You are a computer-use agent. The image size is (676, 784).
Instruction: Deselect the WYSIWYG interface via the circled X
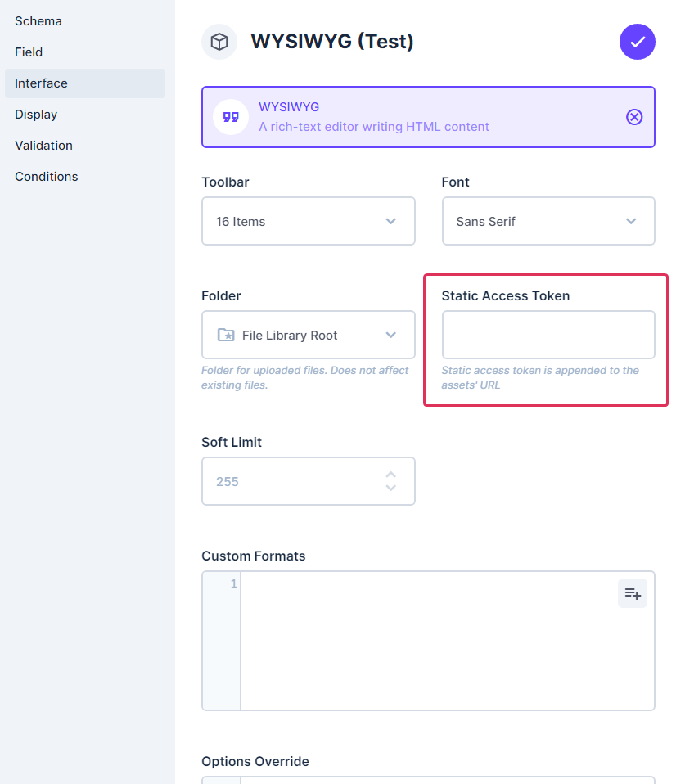click(x=634, y=117)
